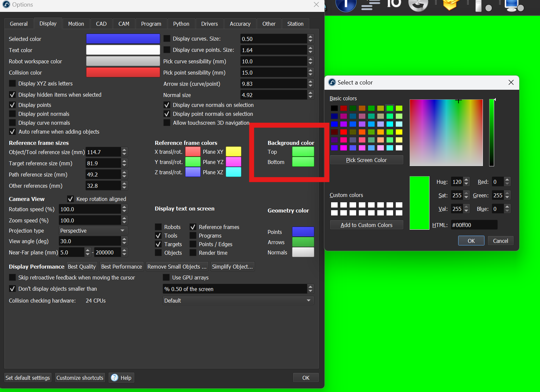Image resolution: width=540 pixels, height=392 pixels.
Task: Click the white computer tower toolbar icon
Action: coord(479,5)
